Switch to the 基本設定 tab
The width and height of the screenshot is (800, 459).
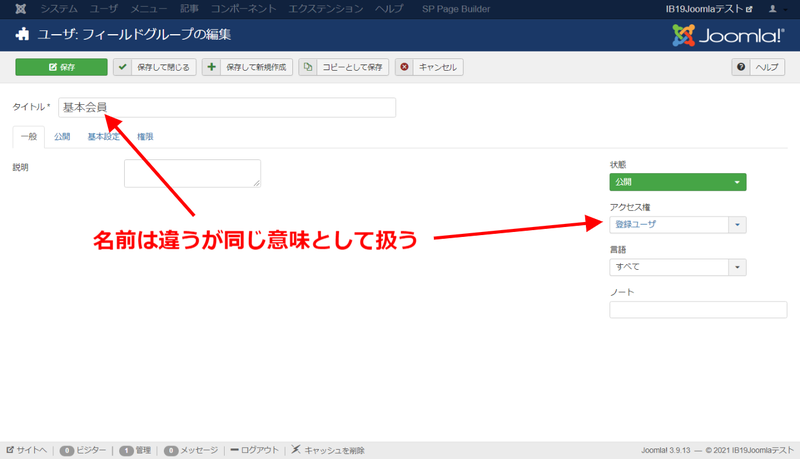pyautogui.click(x=104, y=137)
